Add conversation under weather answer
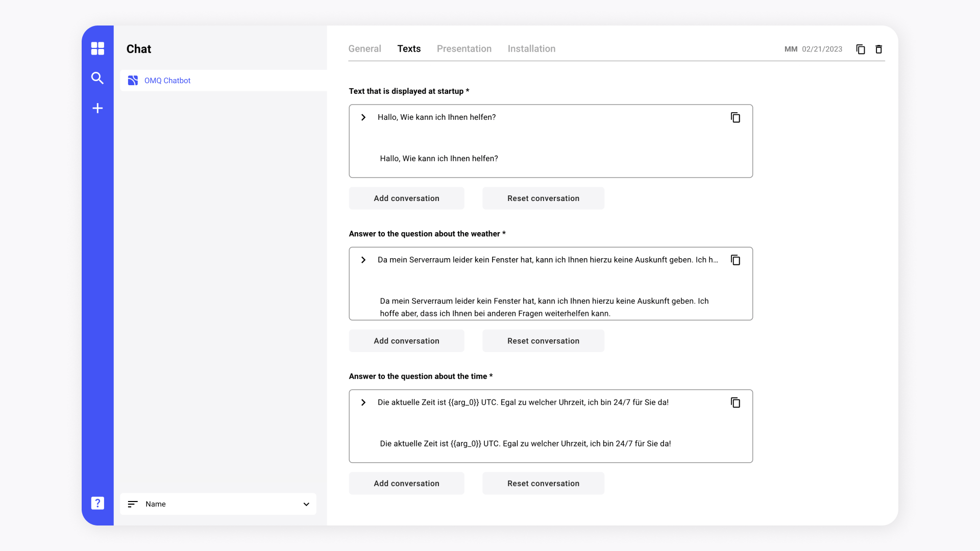 point(406,341)
